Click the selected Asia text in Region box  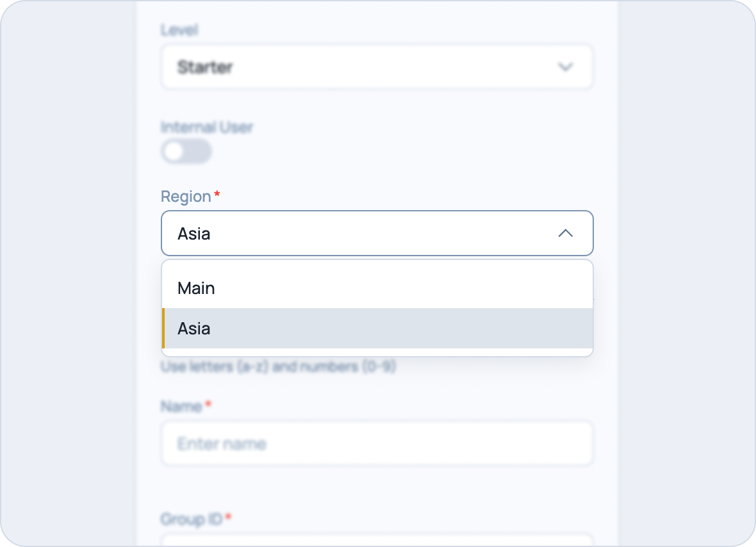(194, 234)
